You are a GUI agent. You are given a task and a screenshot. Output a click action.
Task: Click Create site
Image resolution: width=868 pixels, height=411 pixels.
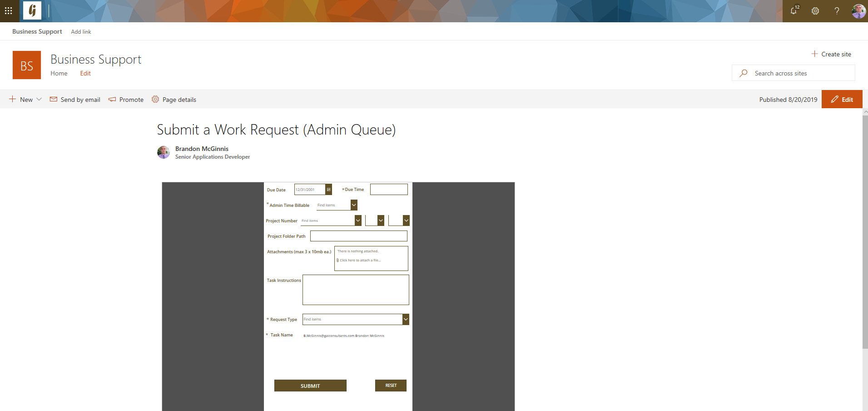pos(836,54)
